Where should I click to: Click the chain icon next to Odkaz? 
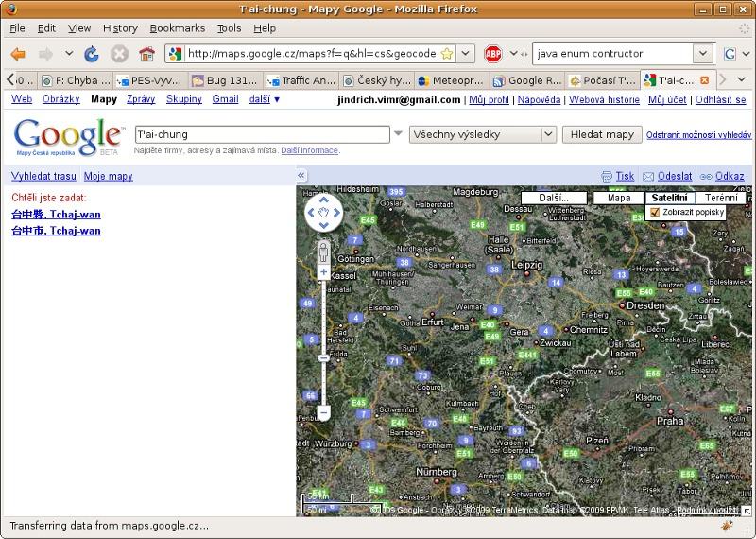(706, 177)
